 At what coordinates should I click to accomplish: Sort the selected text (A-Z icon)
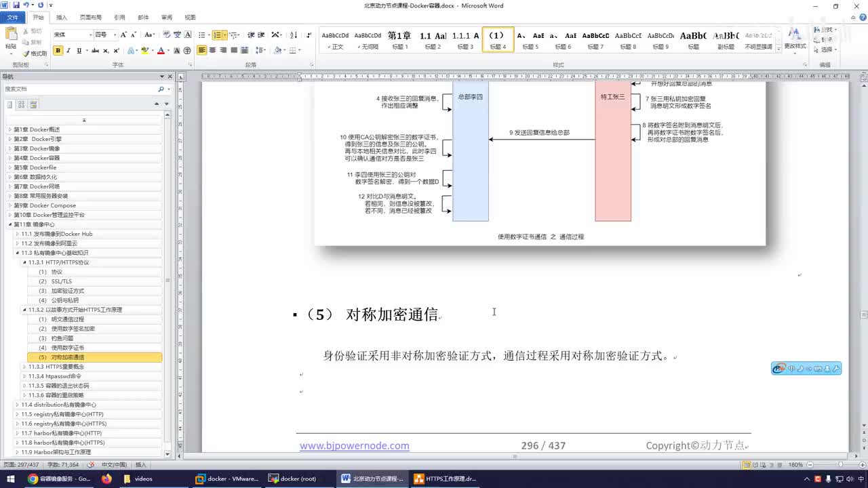pyautogui.click(x=294, y=35)
